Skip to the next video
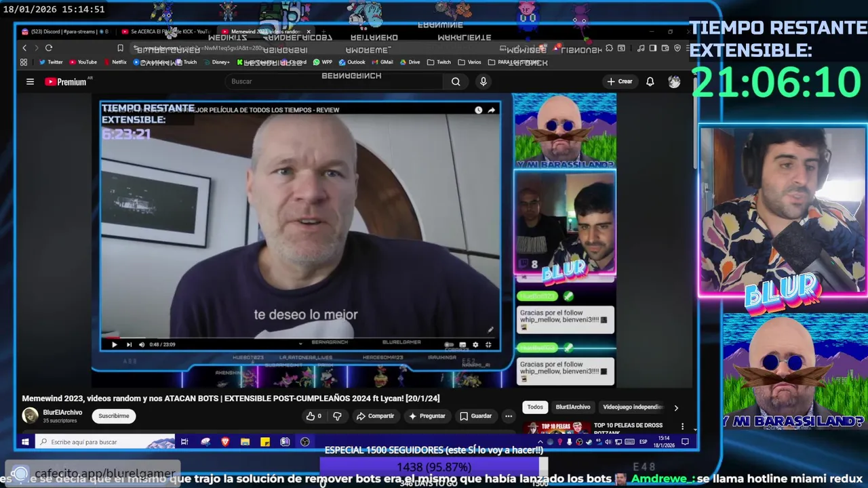 coord(129,344)
